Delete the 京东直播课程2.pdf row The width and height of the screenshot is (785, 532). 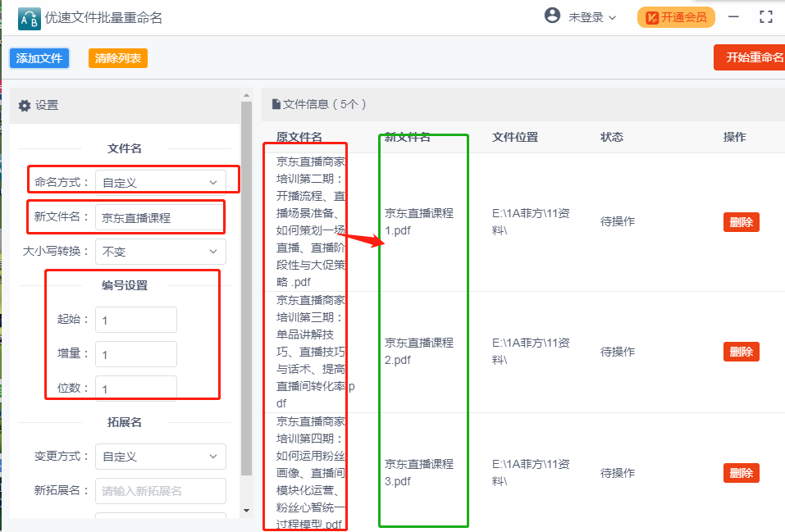(x=741, y=352)
